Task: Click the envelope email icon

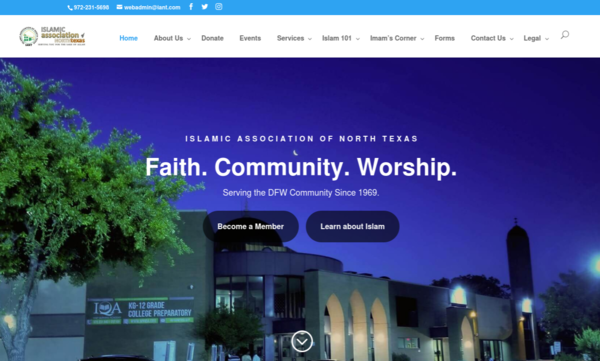Action: tap(119, 7)
